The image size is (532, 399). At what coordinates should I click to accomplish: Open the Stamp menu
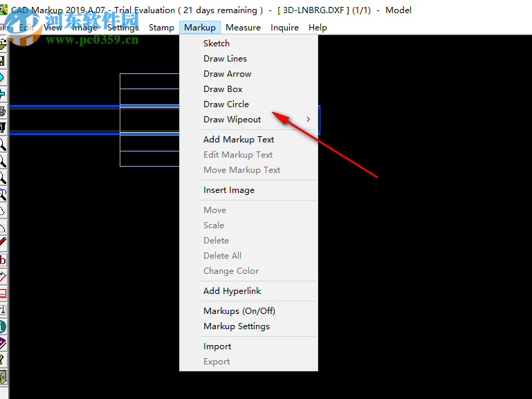161,28
